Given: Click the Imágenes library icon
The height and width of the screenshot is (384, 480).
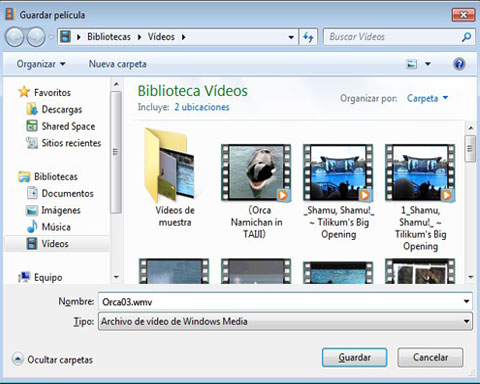Looking at the screenshot, I should coord(32,210).
